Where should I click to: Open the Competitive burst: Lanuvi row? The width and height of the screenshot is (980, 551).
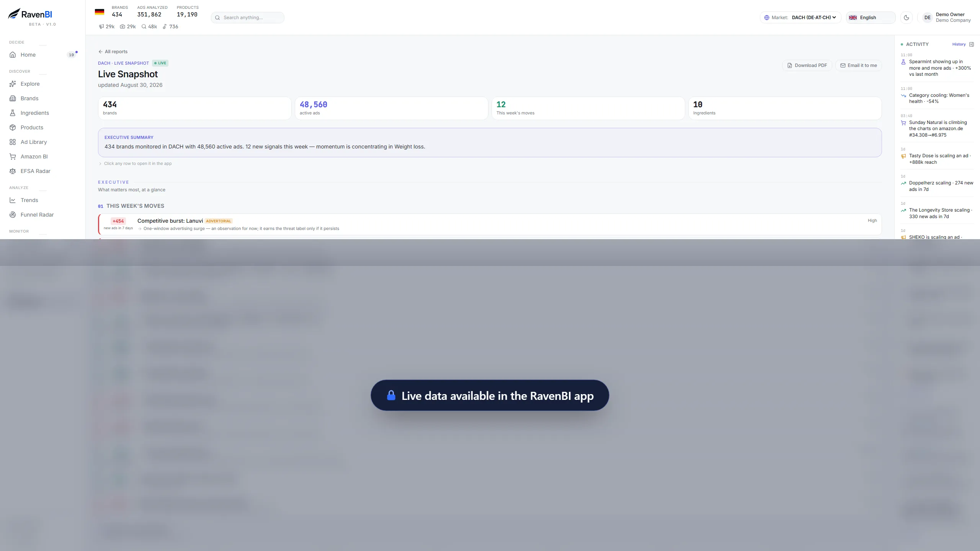click(x=490, y=224)
